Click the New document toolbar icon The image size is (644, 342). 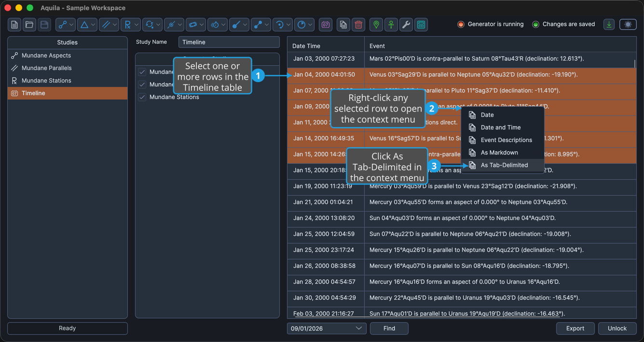14,25
